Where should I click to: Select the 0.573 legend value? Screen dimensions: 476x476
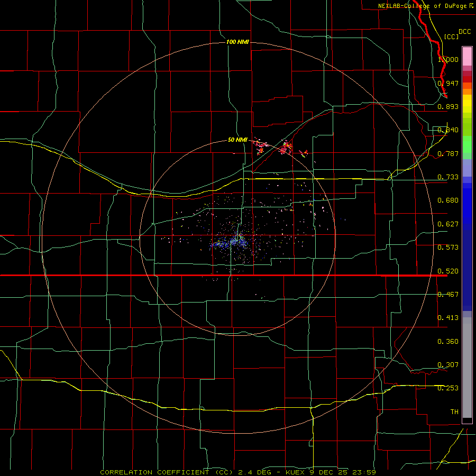pos(448,248)
